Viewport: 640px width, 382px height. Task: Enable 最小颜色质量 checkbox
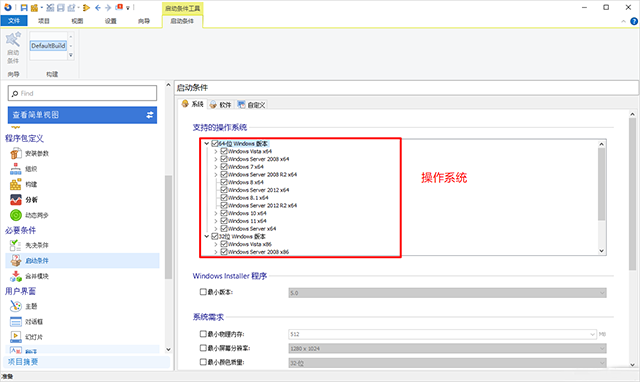203,362
